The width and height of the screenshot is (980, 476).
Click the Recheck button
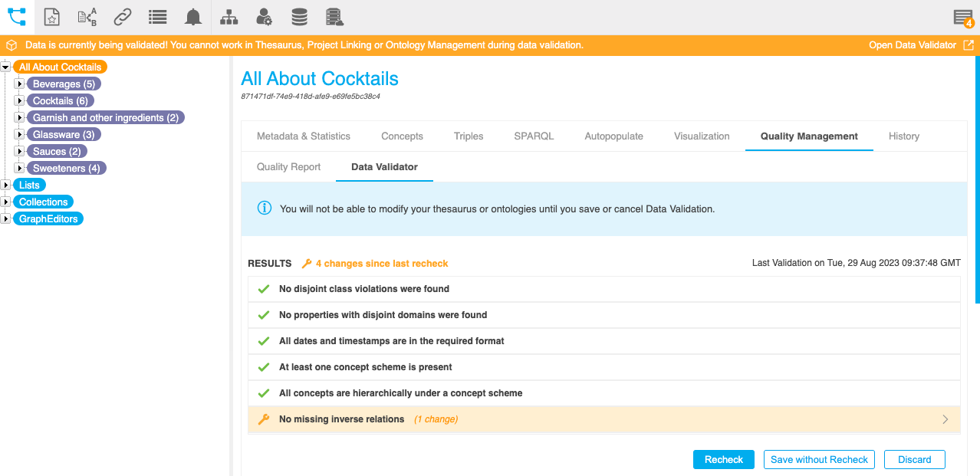722,459
